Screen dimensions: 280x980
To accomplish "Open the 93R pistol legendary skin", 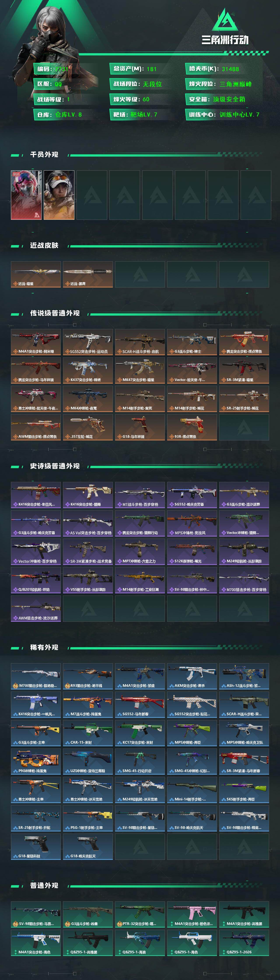I will [192, 427].
